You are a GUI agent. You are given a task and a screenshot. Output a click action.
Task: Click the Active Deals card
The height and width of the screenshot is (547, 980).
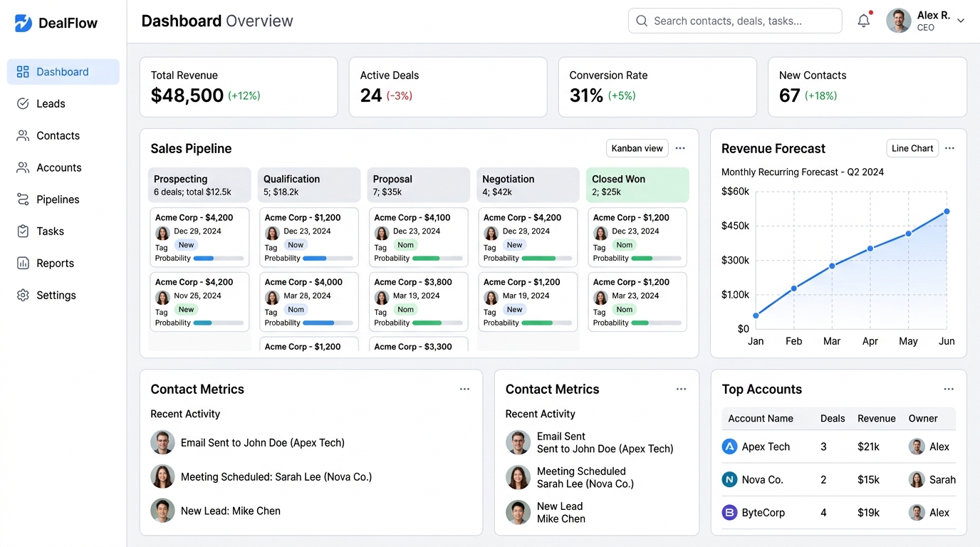tap(448, 87)
